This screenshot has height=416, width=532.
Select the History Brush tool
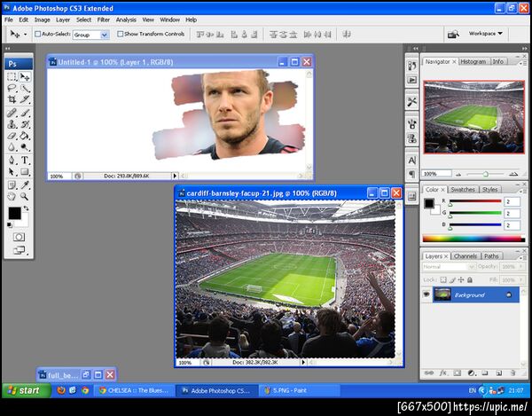coord(25,124)
